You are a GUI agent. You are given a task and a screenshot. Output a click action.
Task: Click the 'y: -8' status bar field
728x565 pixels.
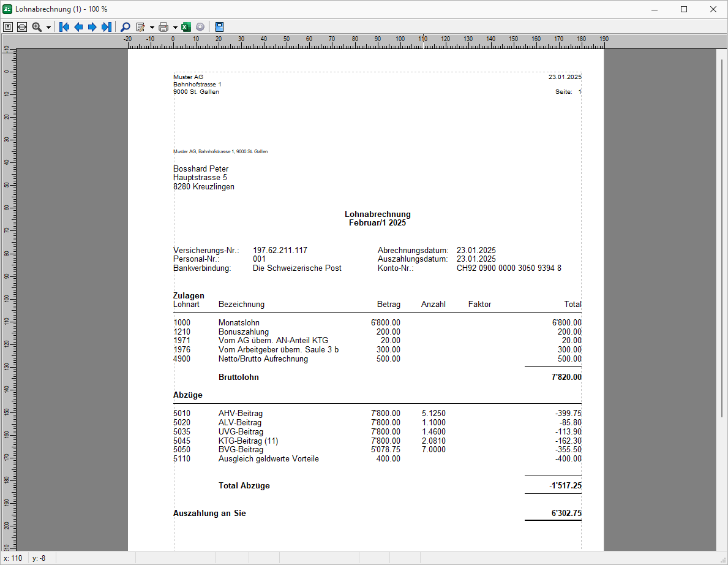39,558
